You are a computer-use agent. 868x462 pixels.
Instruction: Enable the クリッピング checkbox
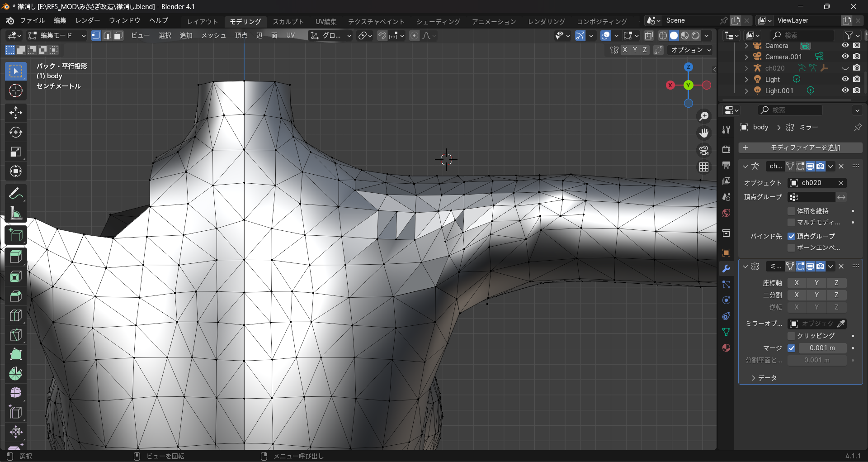pos(791,336)
